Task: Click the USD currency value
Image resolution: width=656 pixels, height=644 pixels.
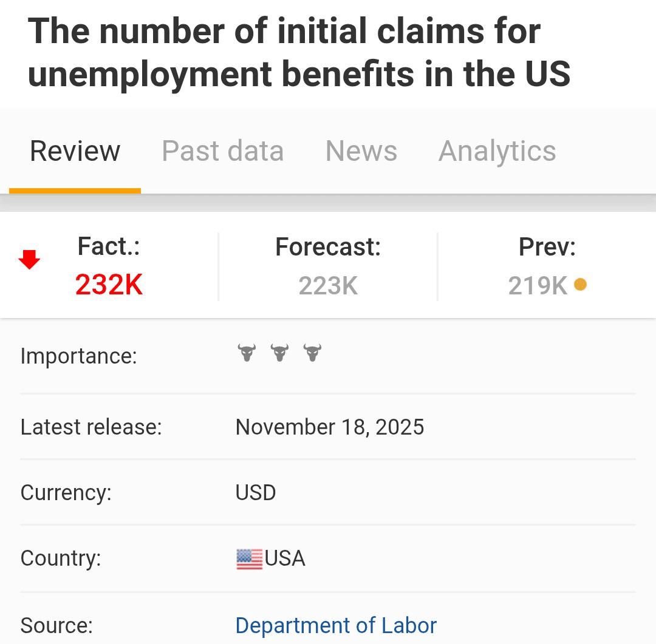Action: pyautogui.click(x=256, y=492)
